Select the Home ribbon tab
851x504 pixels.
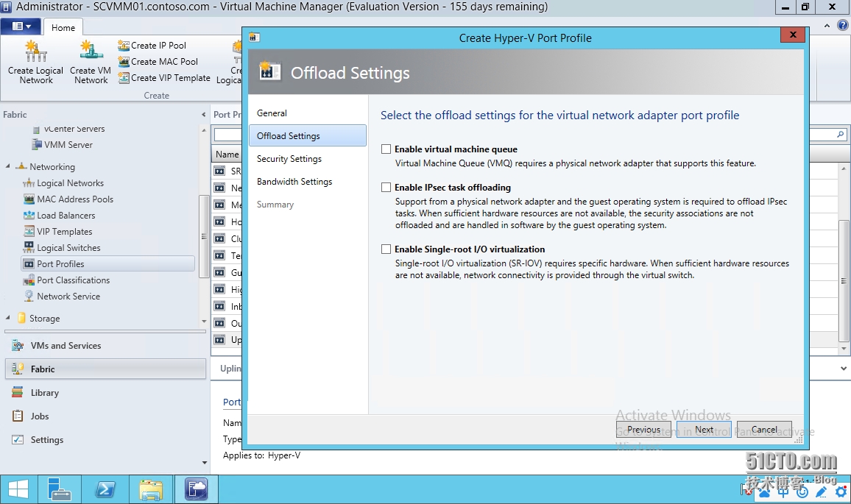(63, 28)
